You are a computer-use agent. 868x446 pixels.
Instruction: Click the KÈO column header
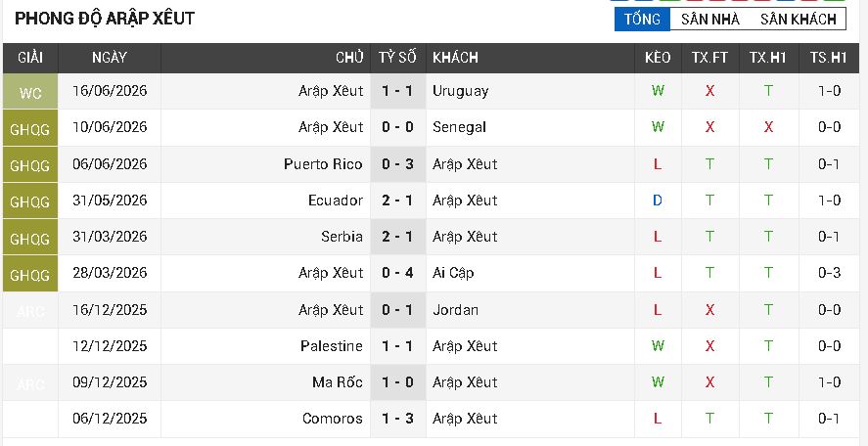pos(658,58)
